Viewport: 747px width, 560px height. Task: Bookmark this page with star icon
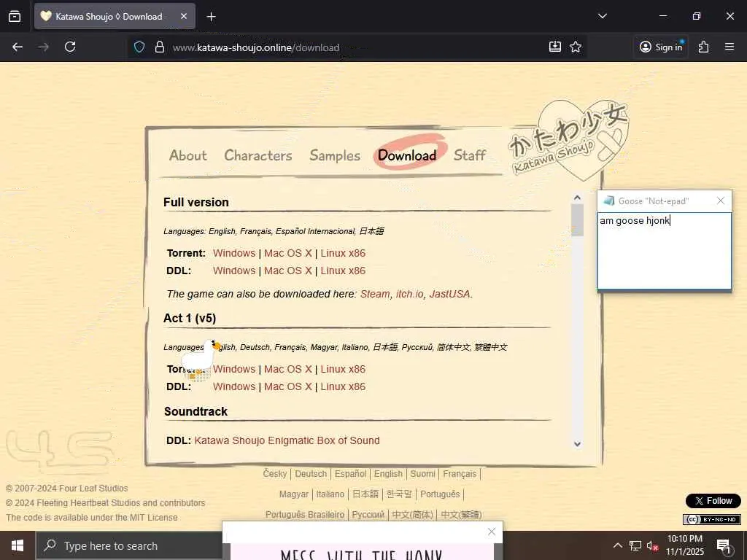pos(576,47)
